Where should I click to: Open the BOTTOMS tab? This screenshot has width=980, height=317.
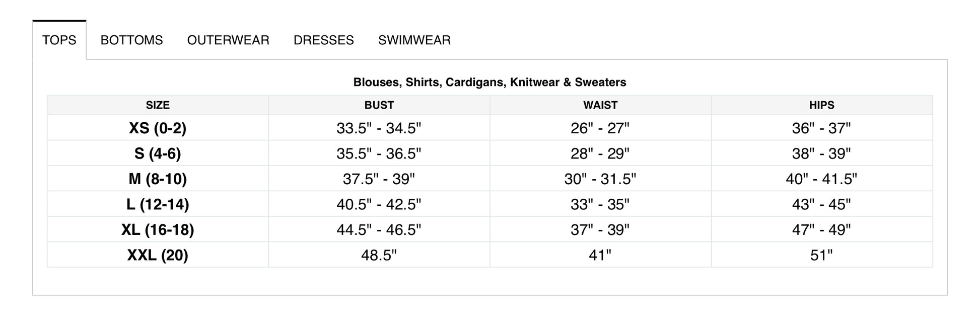click(x=131, y=40)
